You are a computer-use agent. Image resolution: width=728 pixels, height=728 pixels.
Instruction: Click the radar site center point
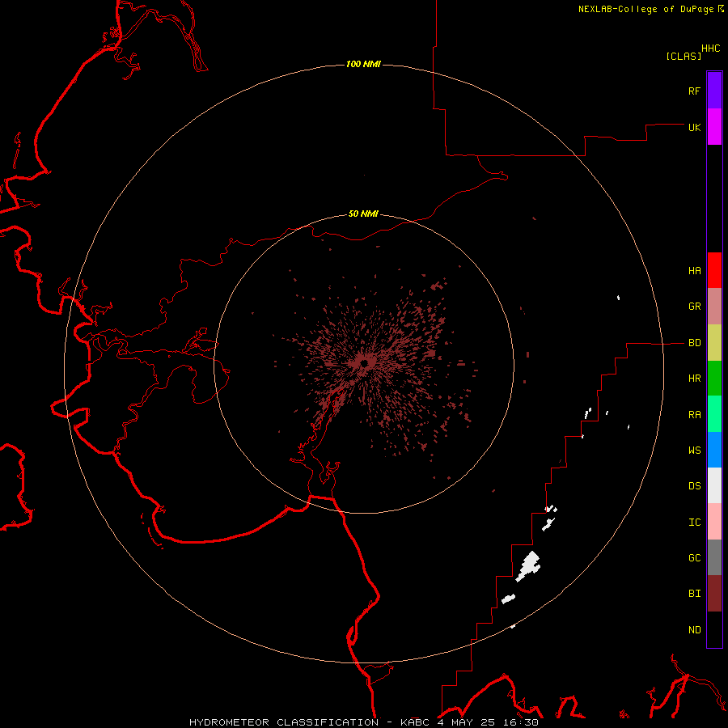(365, 363)
